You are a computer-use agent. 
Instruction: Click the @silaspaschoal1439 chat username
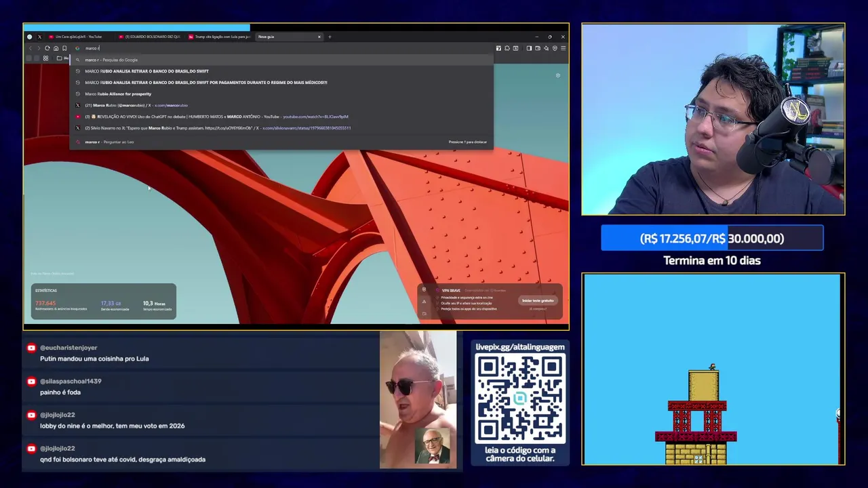[71, 381]
